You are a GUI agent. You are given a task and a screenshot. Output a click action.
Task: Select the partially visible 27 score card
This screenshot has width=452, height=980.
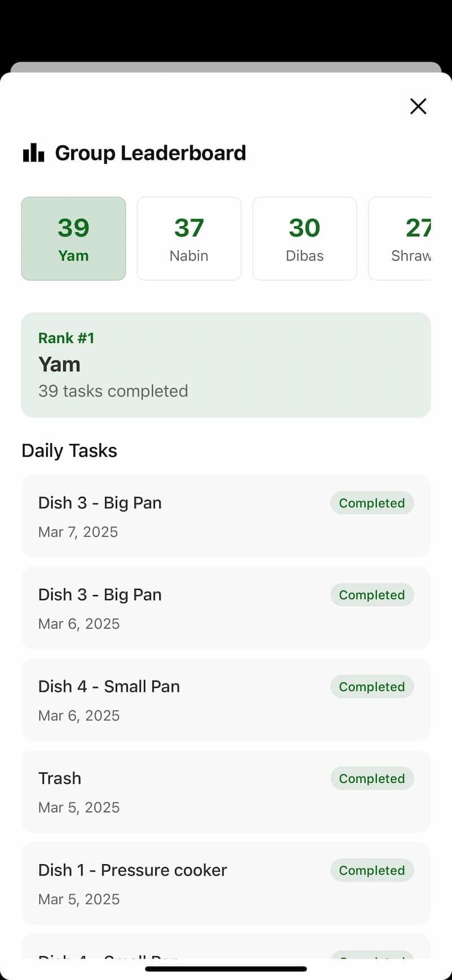[401, 239]
